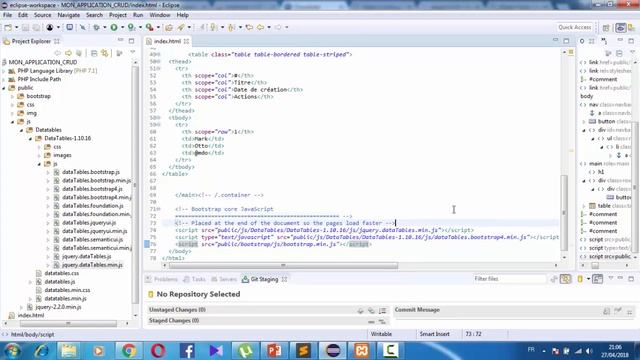This screenshot has width=640, height=360.
Task: Open the Git Staging view menu arrow
Action: [x=611, y=278]
